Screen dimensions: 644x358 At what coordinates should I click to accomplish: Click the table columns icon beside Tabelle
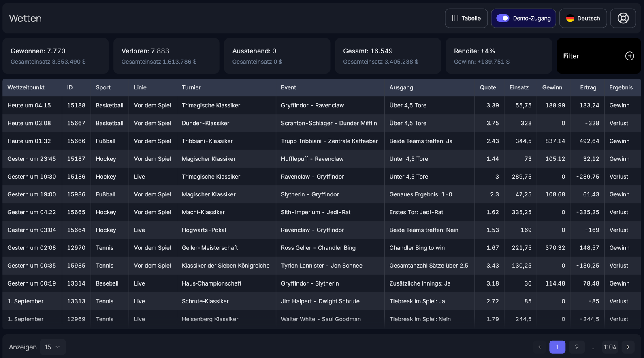tap(455, 18)
